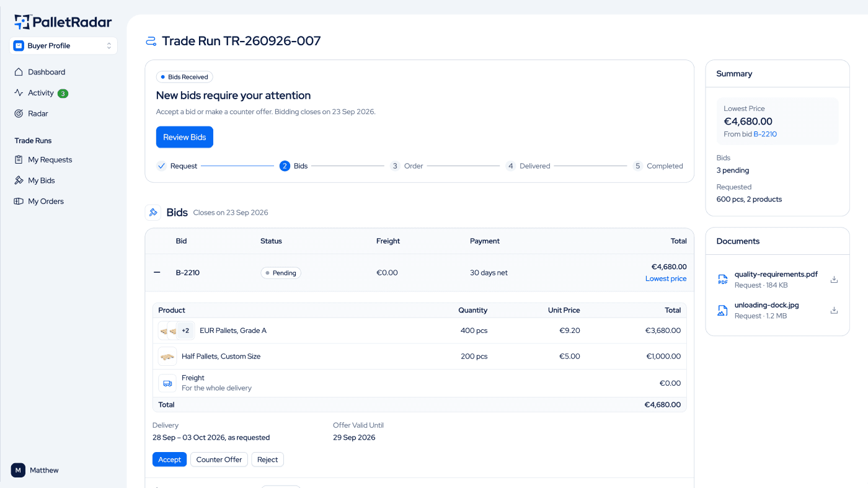
Task: Click the Activity pulse icon in the sidebar
Action: coord(19,93)
